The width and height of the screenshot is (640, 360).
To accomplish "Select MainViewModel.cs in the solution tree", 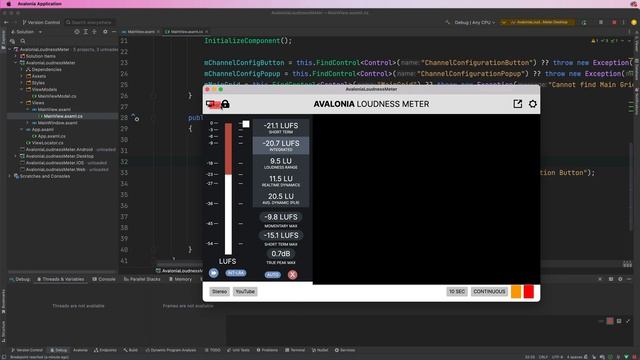I will point(54,96).
